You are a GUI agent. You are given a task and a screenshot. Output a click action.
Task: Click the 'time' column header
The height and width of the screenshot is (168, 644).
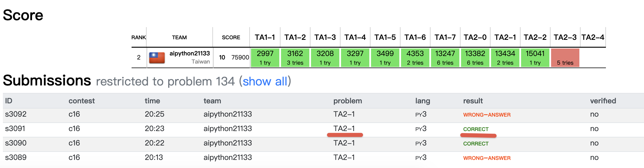[152, 101]
